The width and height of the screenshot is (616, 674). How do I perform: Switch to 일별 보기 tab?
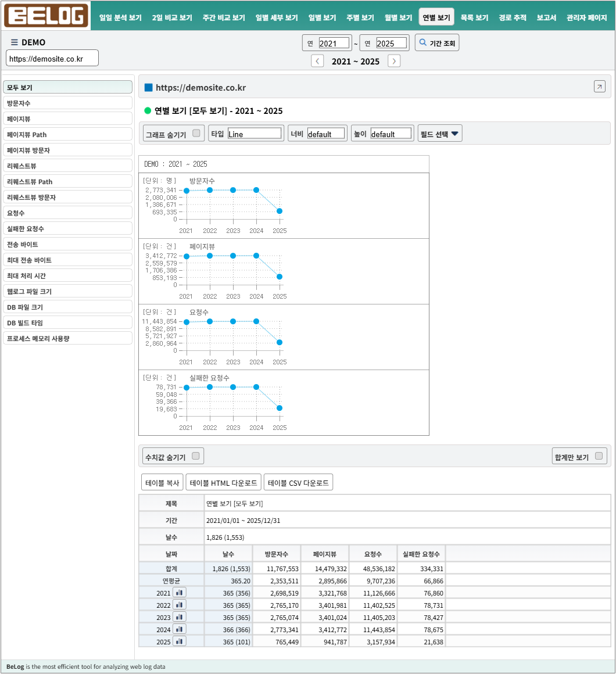322,17
